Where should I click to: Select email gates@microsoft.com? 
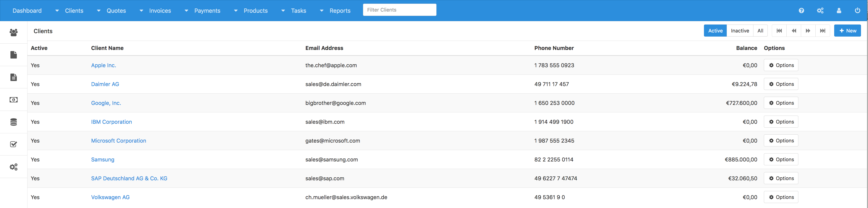click(x=333, y=141)
